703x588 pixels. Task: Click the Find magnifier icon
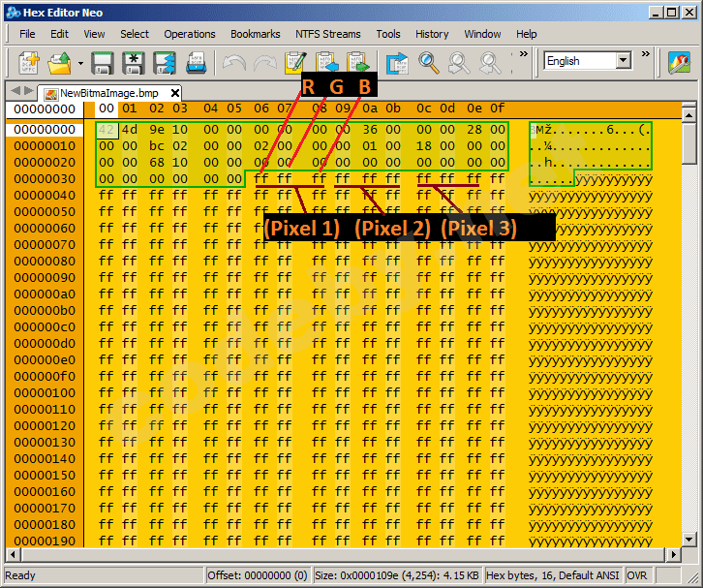[x=428, y=63]
